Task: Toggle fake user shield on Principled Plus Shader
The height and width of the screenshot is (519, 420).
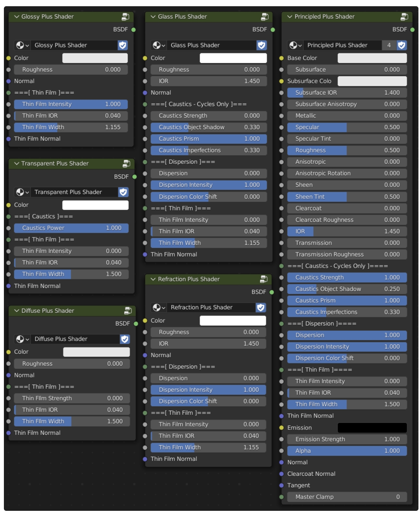Action: point(402,45)
